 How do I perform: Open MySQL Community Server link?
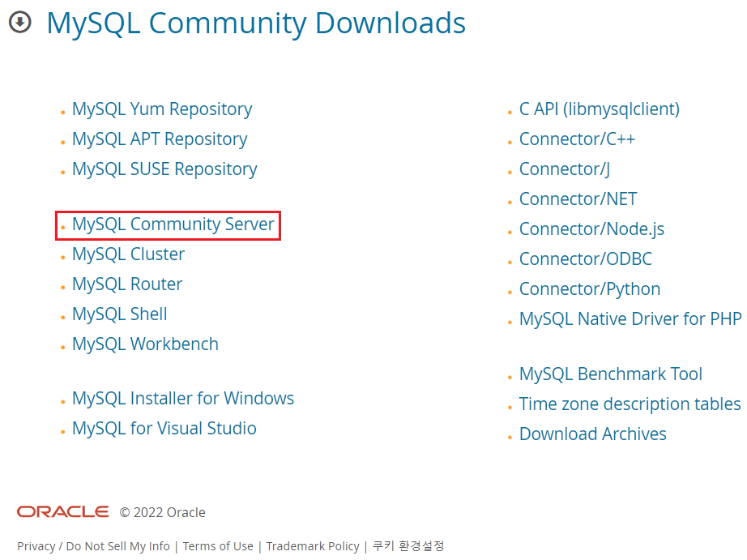pyautogui.click(x=173, y=224)
